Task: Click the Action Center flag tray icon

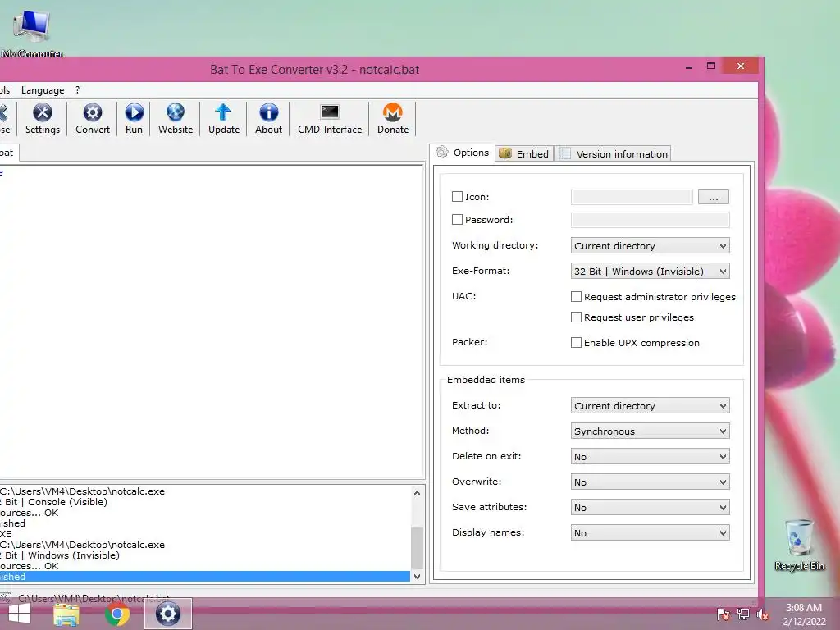Action: [x=723, y=614]
